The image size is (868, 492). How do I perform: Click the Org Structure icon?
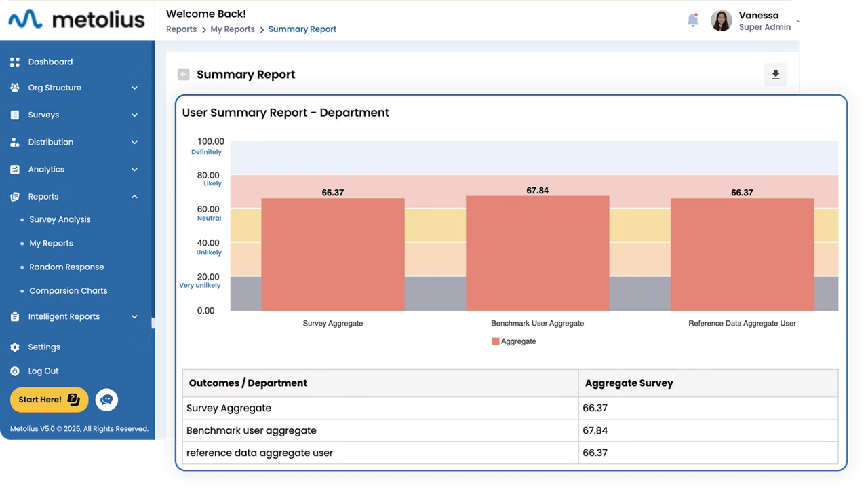15,88
